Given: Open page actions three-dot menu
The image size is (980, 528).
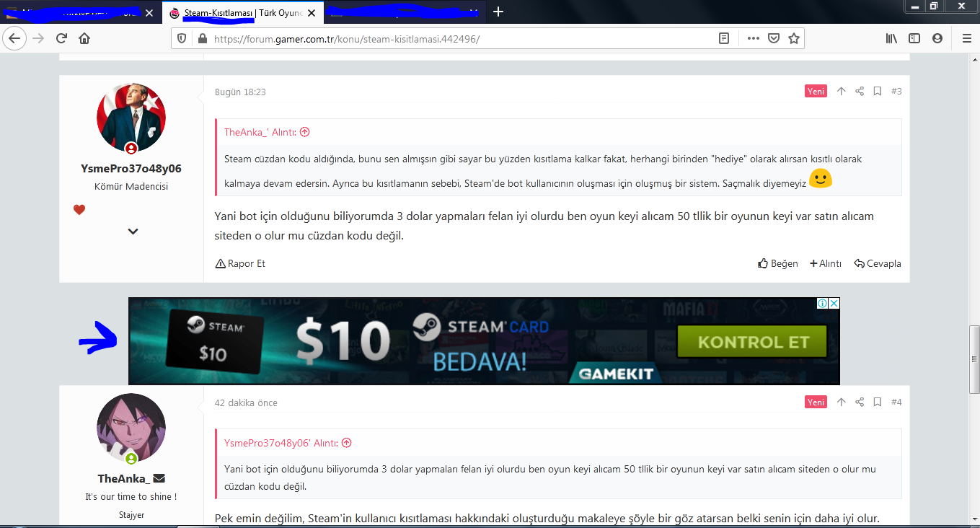Looking at the screenshot, I should (x=754, y=38).
